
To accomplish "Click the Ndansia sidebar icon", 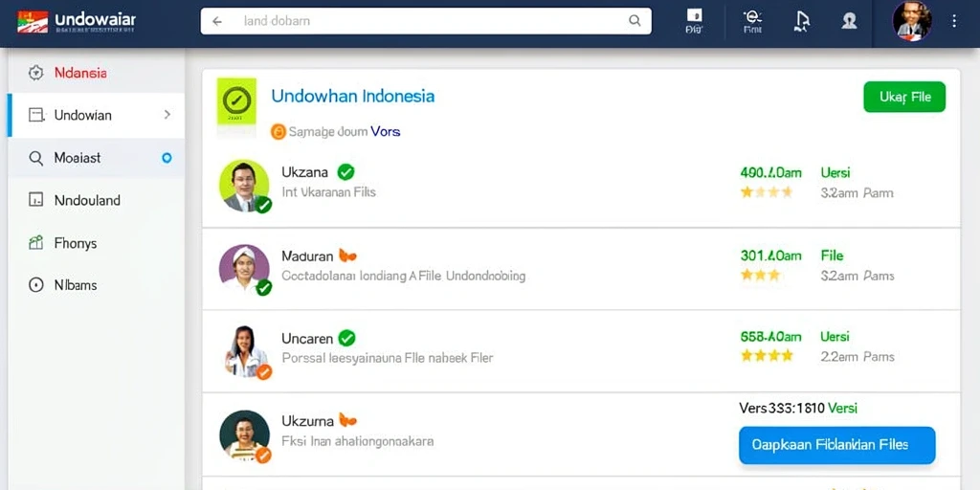I will pyautogui.click(x=36, y=73).
